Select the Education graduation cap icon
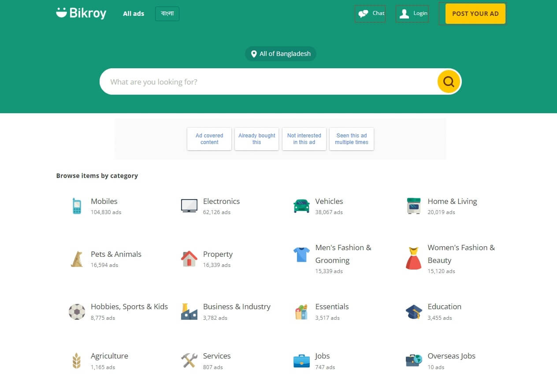The height and width of the screenshot is (392, 557). [413, 311]
